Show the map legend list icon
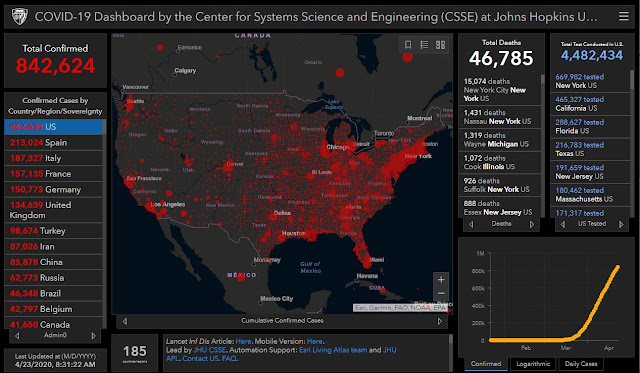The height and width of the screenshot is (373, 640). tap(424, 45)
